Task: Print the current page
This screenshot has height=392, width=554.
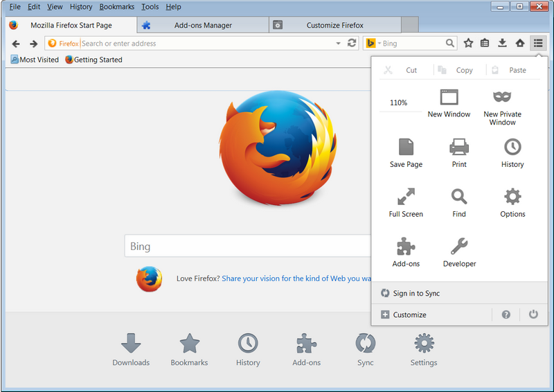Action: (459, 153)
